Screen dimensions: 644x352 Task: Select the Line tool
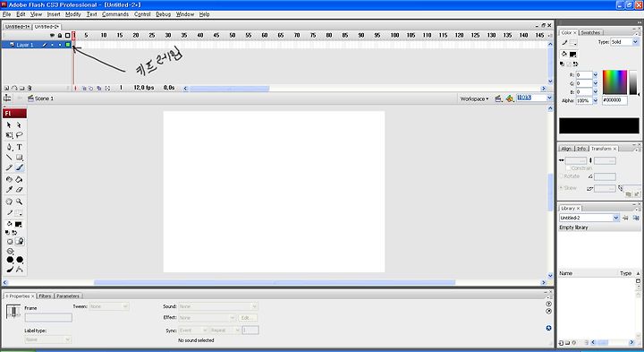coord(9,157)
